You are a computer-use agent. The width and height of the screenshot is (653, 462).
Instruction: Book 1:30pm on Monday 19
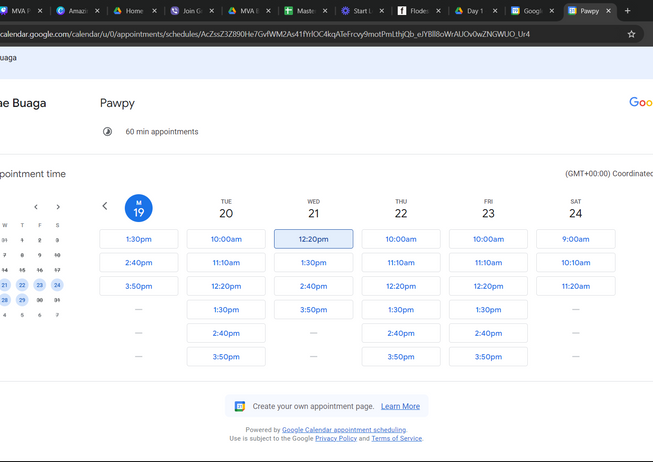(139, 239)
